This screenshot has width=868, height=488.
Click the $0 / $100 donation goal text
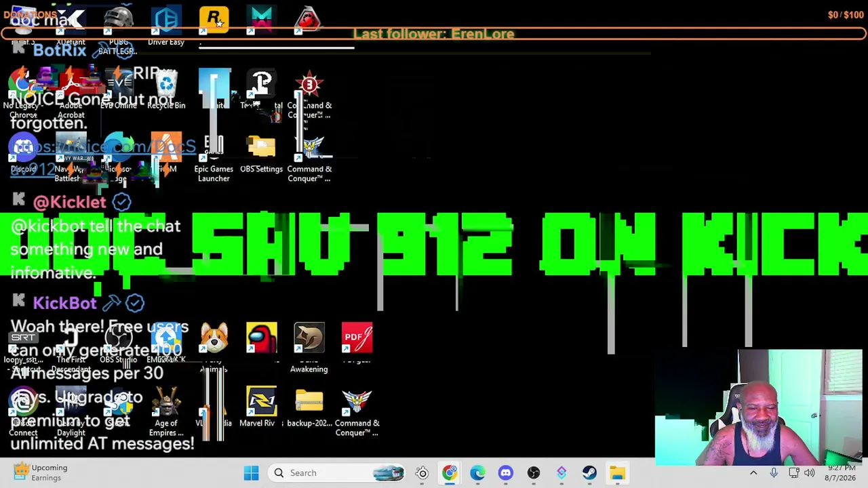click(x=846, y=15)
